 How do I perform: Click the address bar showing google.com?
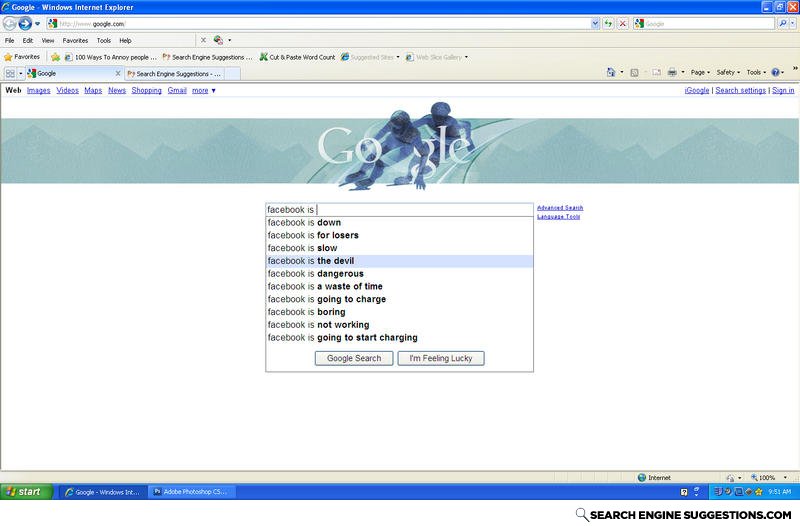[318, 23]
